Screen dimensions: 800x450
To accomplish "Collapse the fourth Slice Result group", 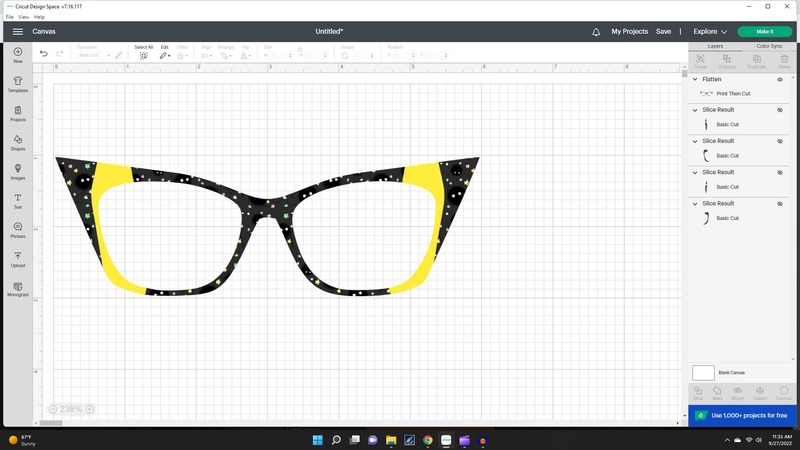I will click(x=695, y=204).
